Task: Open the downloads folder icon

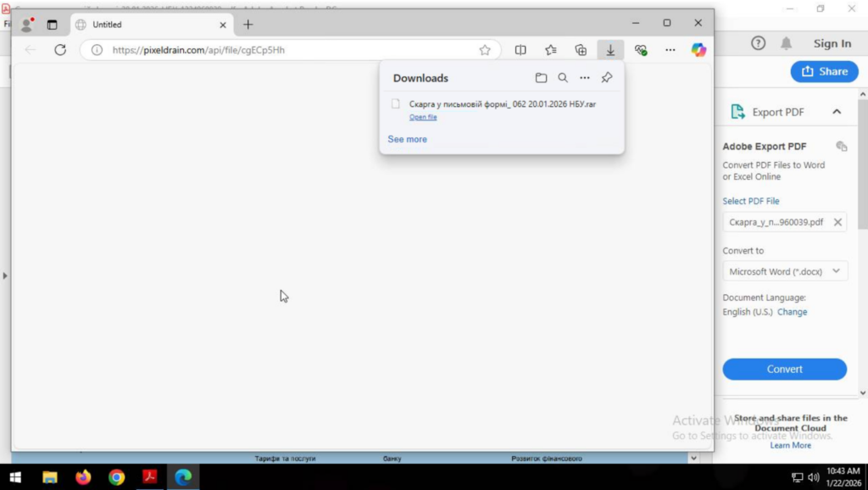Action: tap(541, 78)
